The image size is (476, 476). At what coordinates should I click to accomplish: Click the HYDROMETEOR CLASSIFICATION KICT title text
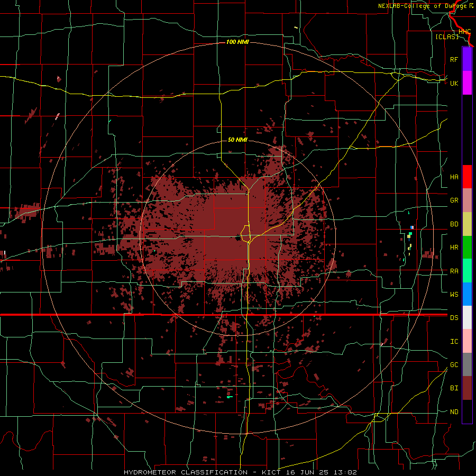click(240, 472)
